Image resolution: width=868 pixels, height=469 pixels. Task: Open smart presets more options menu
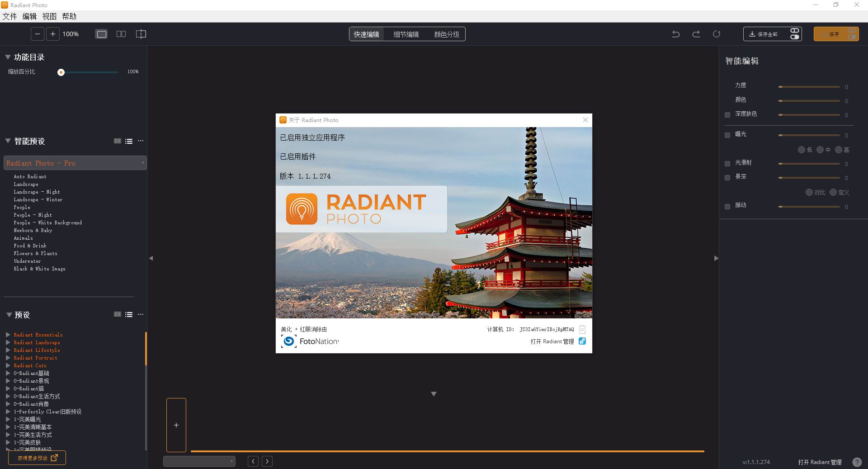coord(141,141)
